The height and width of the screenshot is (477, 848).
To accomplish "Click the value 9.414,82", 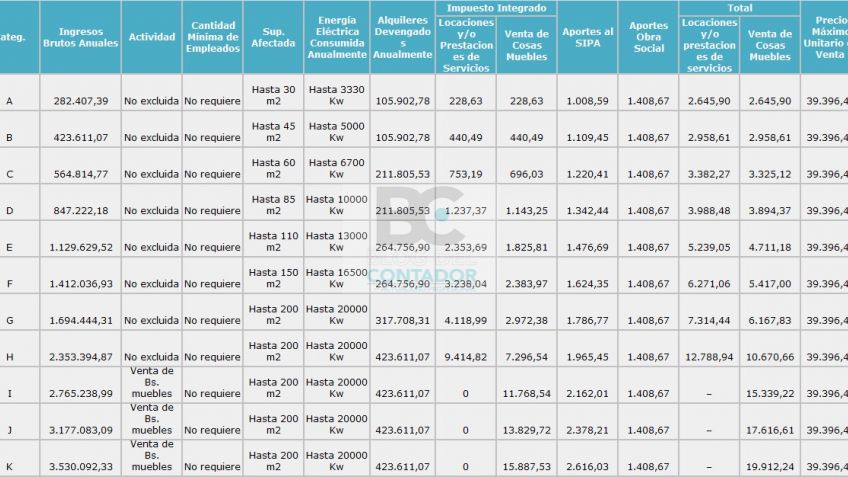I will (466, 357).
